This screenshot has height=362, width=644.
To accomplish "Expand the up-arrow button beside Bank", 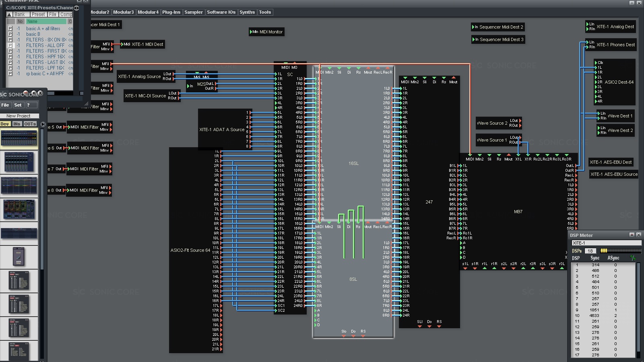I will [x=9, y=14].
